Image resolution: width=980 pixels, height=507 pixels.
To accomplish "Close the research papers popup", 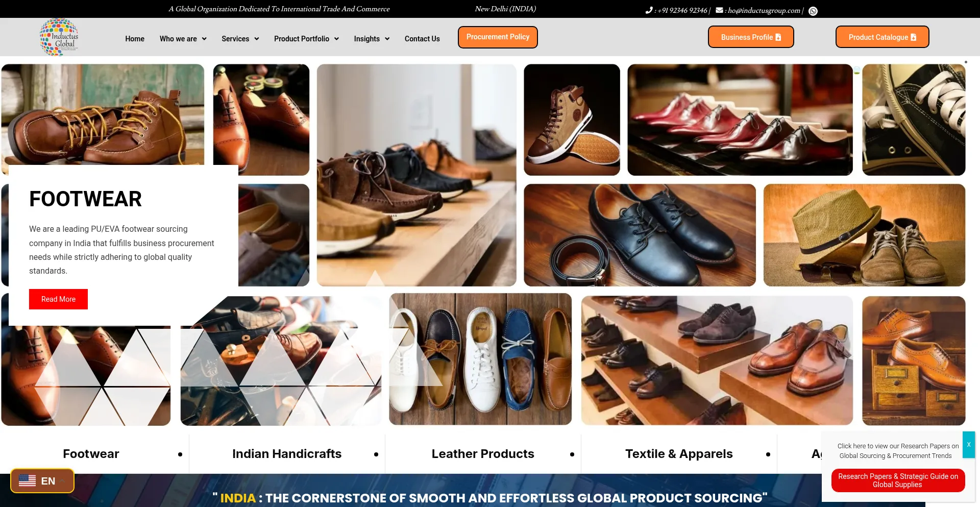I will pos(968,445).
